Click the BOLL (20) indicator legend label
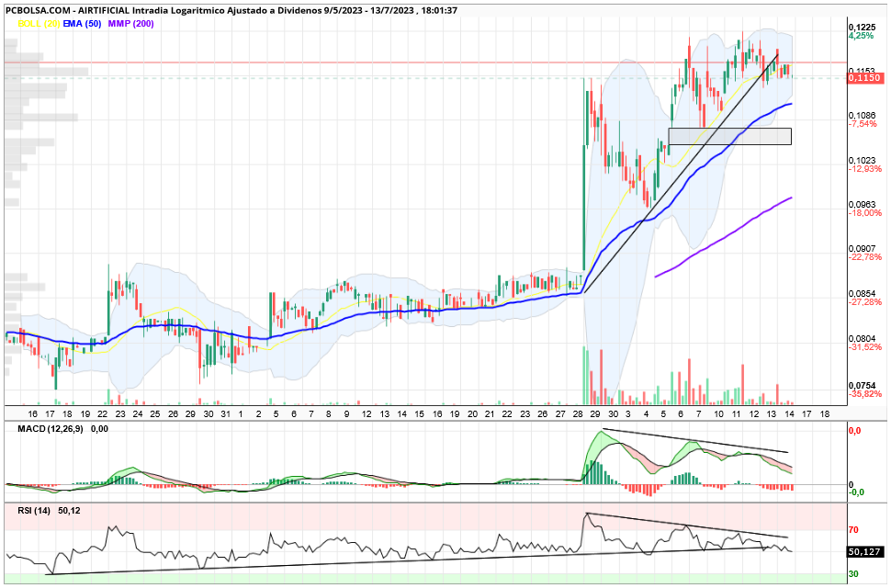 pos(39,23)
